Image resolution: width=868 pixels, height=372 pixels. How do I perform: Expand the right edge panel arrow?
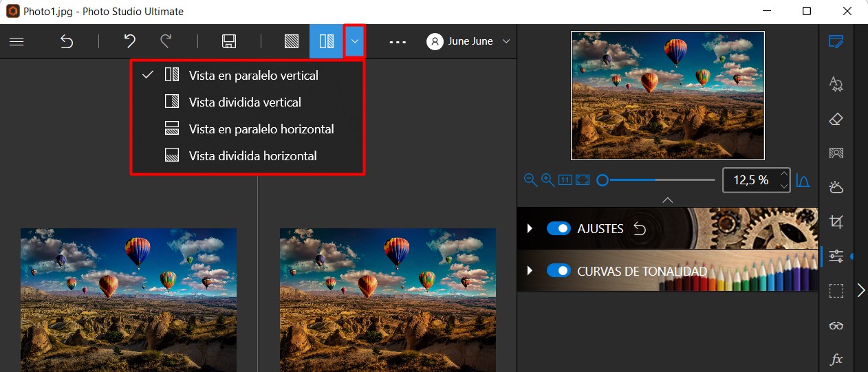point(861,290)
